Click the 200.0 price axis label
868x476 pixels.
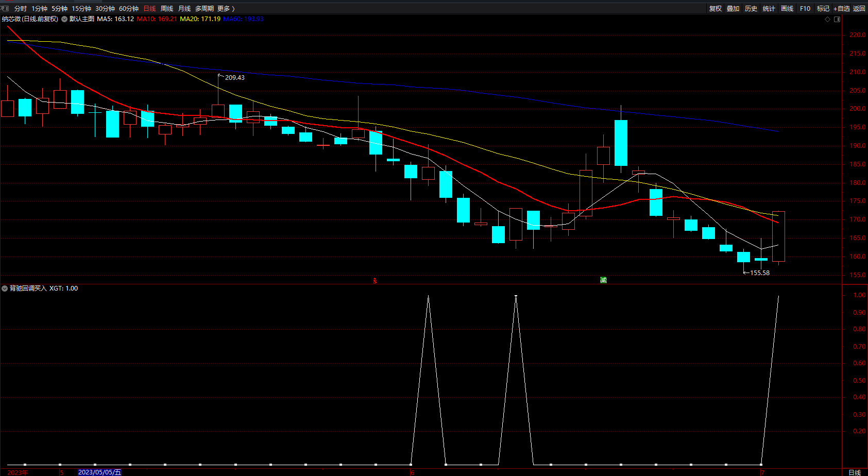[857, 109]
